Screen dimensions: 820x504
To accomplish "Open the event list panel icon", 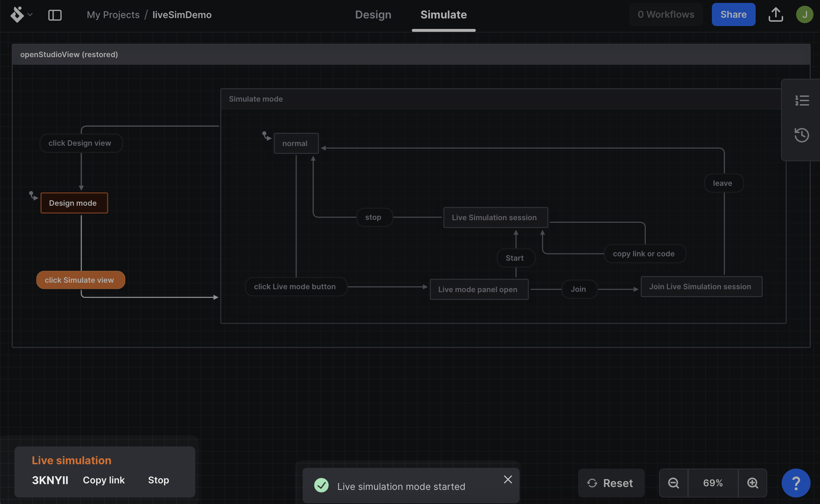I will [x=802, y=101].
